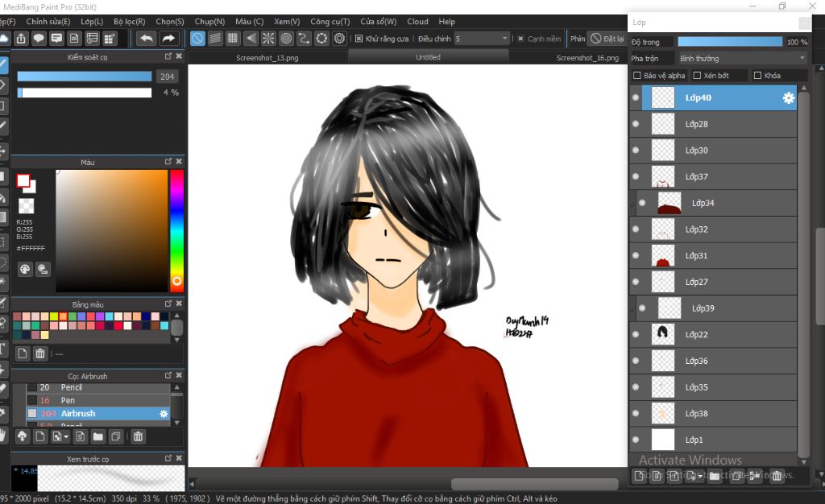Switch to Screenshot_16.png tab
The height and width of the screenshot is (504, 825).
click(587, 58)
